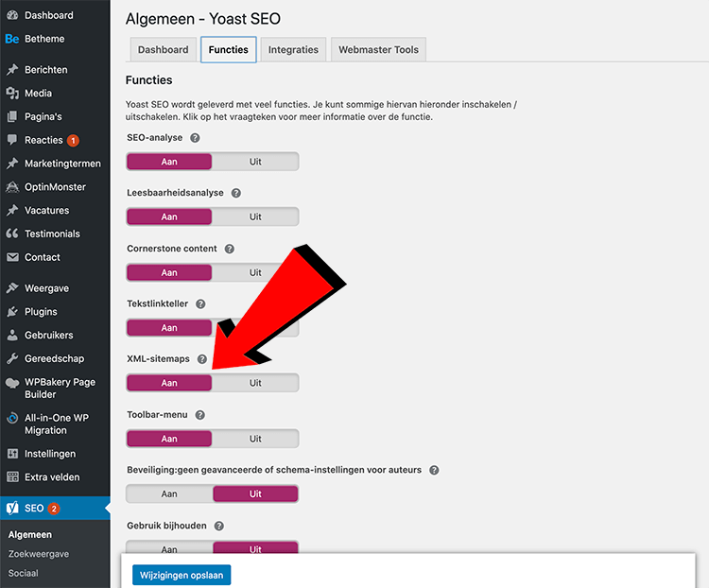Show help for XML-sitemaps question mark
This screenshot has height=588, width=709.
click(202, 359)
